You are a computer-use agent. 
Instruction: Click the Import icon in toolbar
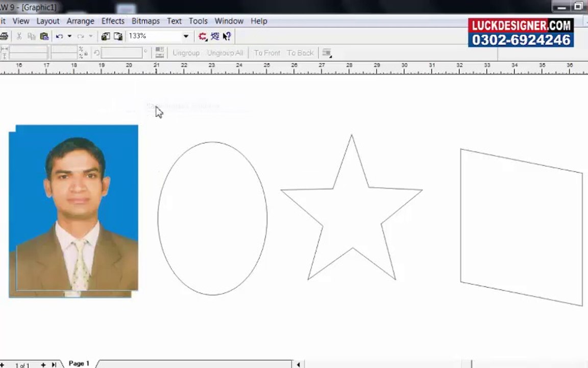(x=106, y=36)
